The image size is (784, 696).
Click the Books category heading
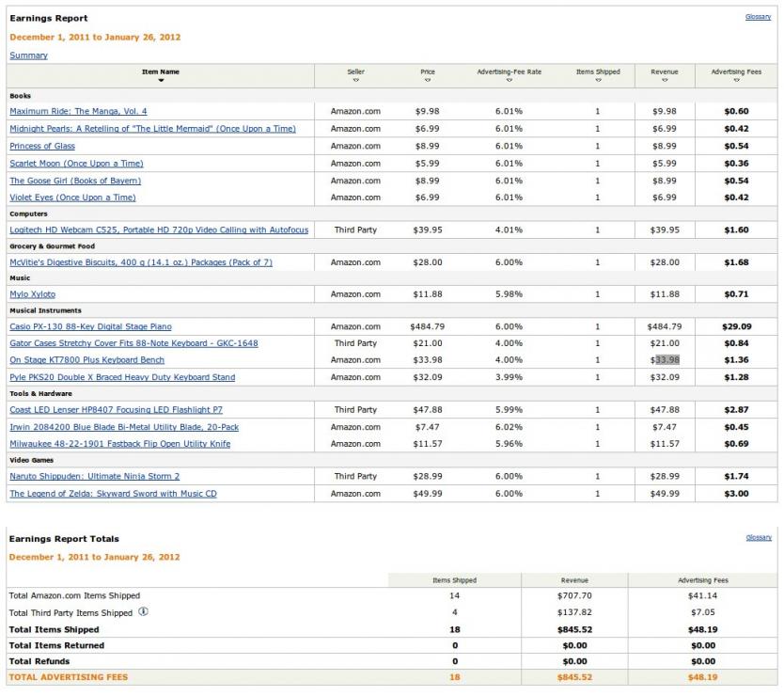(x=20, y=96)
